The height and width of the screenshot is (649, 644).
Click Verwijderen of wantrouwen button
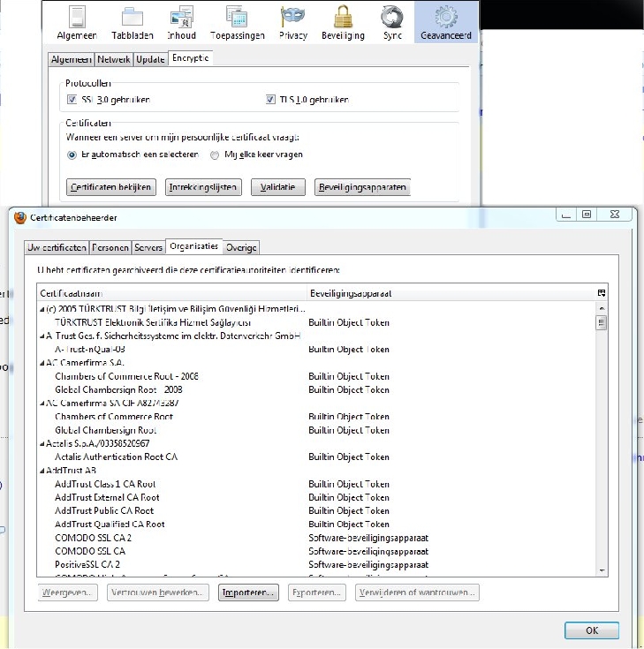tap(417, 592)
